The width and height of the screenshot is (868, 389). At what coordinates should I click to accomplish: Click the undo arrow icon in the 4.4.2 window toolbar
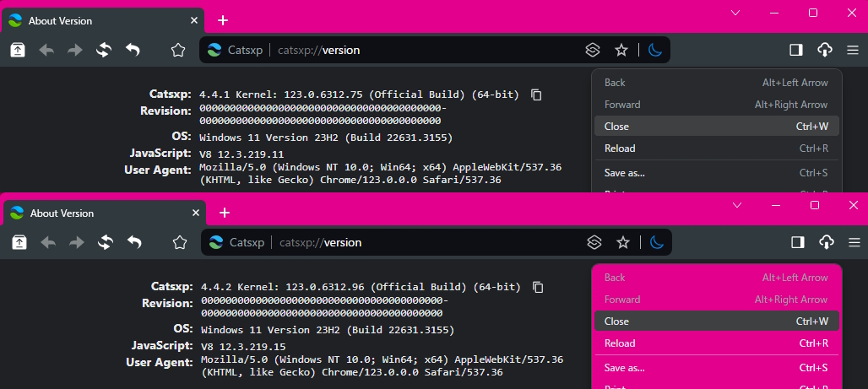(134, 243)
